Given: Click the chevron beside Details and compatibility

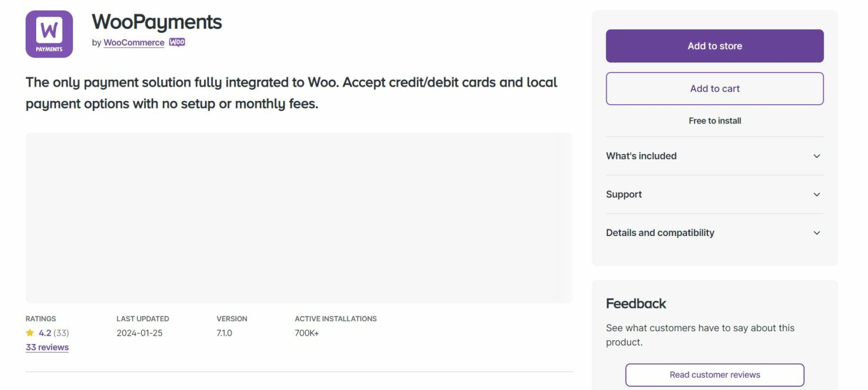Looking at the screenshot, I should 817,233.
